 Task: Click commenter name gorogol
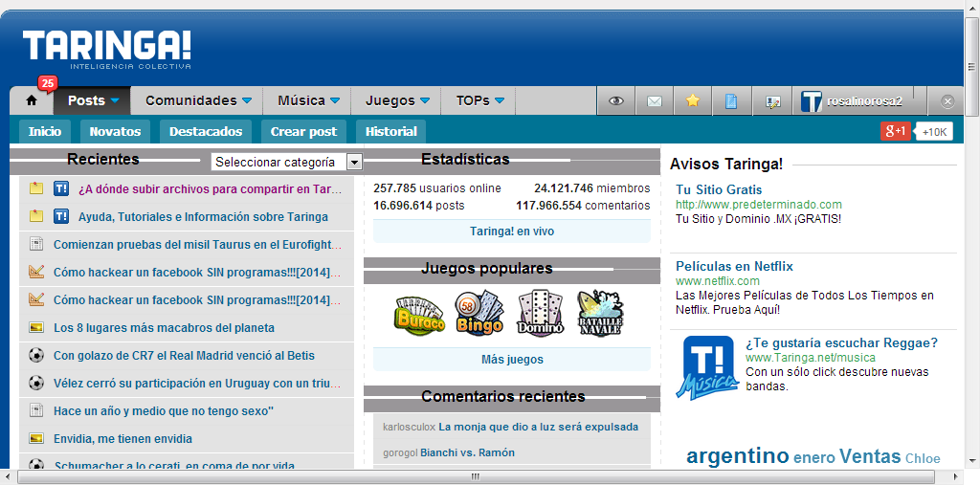(400, 452)
